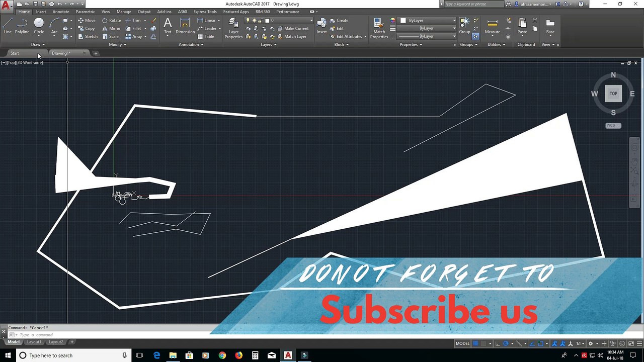
Task: Expand the Annotation panel
Action: click(191, 45)
